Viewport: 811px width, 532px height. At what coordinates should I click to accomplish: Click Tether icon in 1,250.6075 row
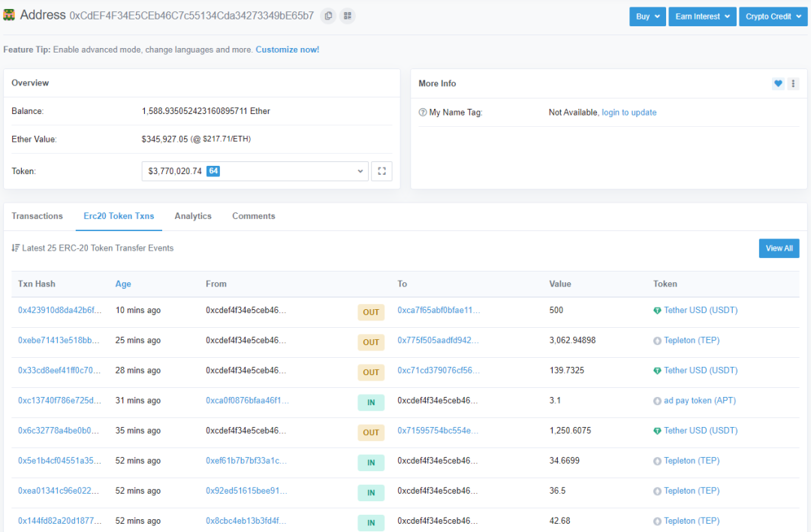click(657, 431)
